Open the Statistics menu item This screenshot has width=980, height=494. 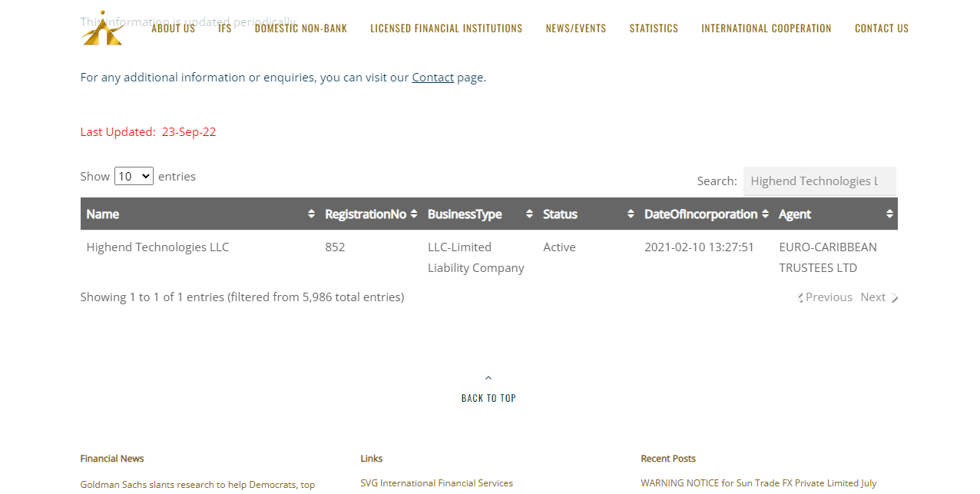point(654,28)
